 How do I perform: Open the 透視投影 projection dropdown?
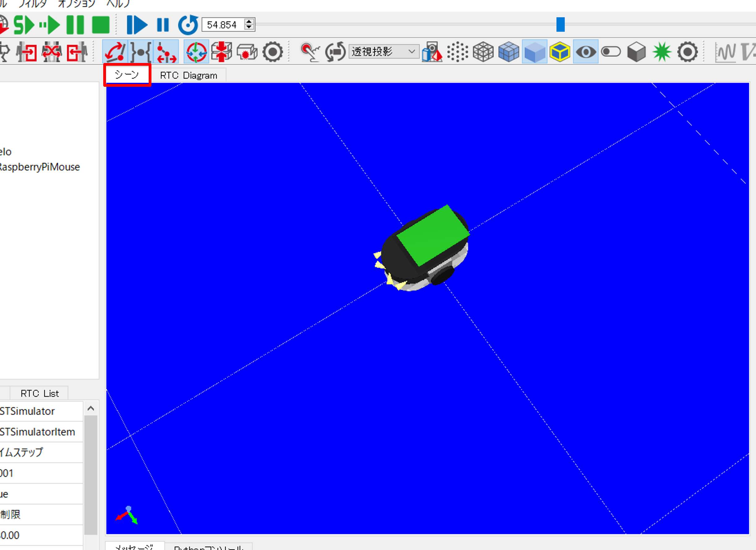coord(384,52)
